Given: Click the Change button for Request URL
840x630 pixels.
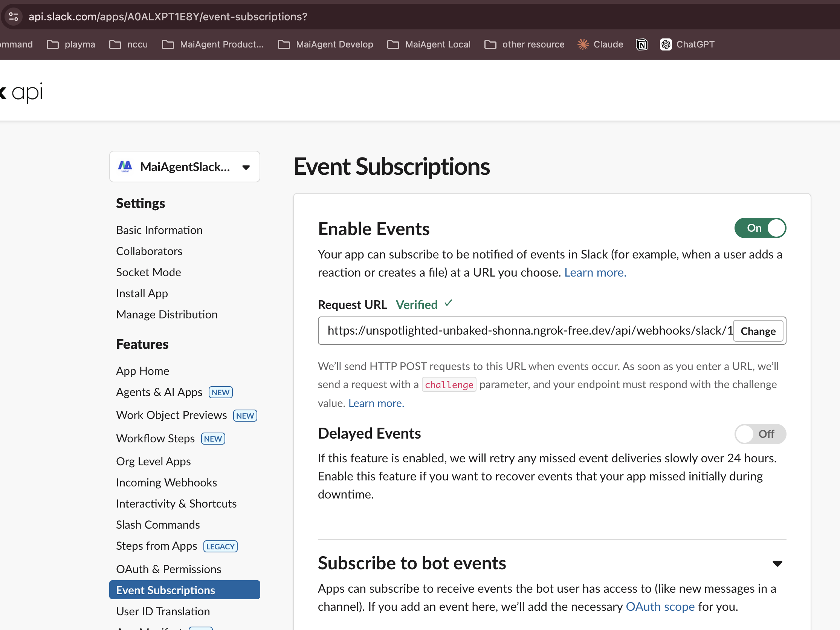Looking at the screenshot, I should coord(758,331).
